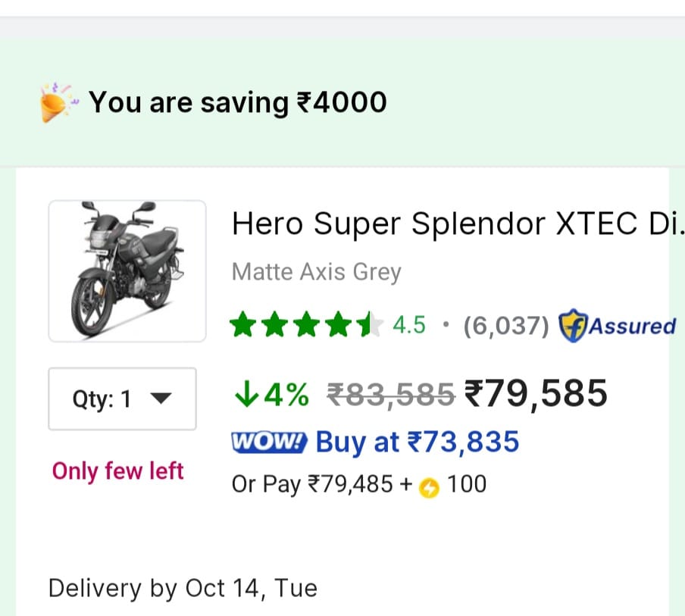685x616 pixels.
Task: Select the "Buy at ₹73,835" offer
Action: (x=417, y=442)
